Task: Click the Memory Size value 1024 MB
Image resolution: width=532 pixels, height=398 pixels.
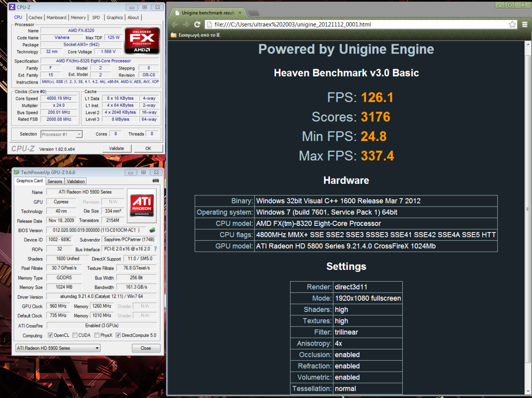Action: (64, 287)
